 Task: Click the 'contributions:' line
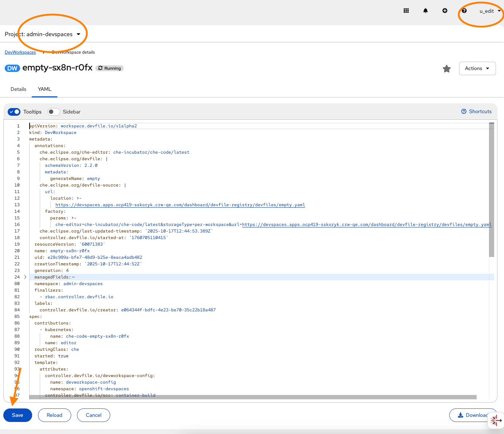click(x=53, y=323)
